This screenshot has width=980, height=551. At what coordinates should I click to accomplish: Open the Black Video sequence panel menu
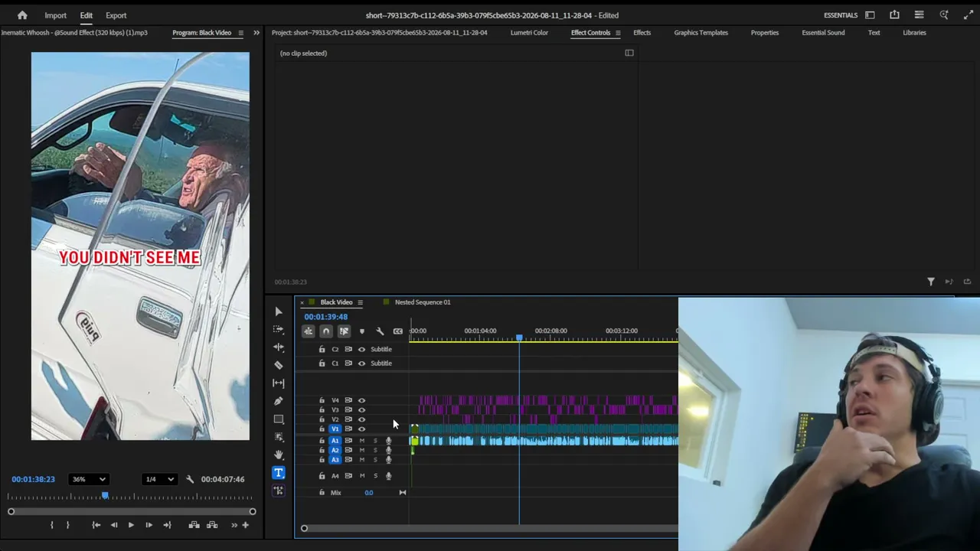coord(360,302)
